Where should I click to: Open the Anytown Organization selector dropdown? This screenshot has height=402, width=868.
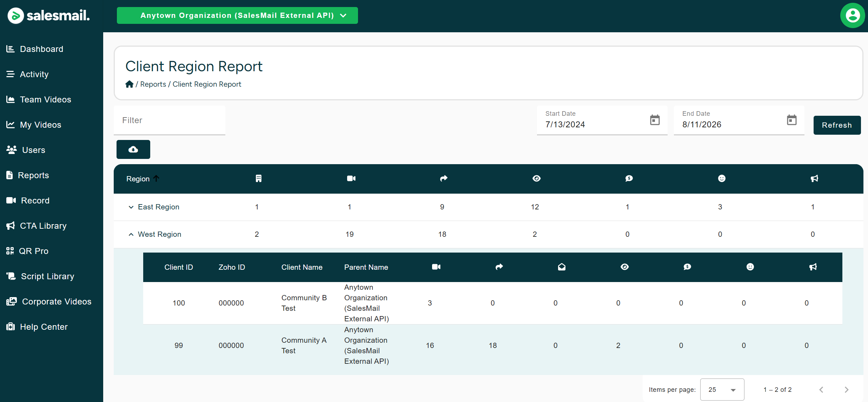pos(237,15)
